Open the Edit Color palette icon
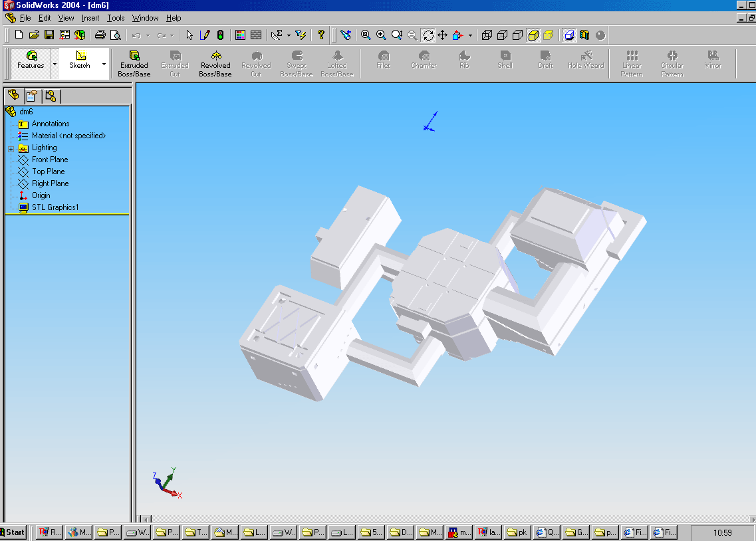 click(241, 35)
